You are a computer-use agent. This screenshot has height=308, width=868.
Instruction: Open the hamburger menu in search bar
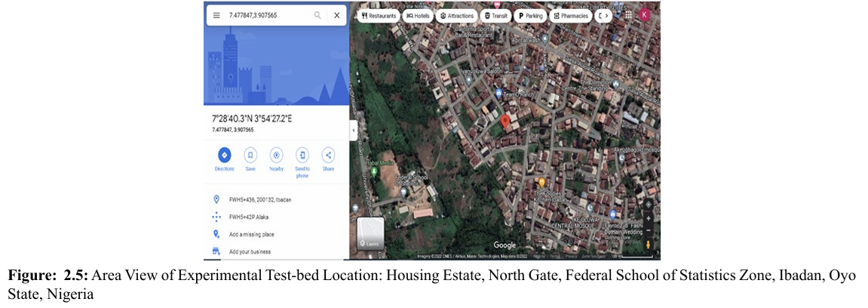pyautogui.click(x=216, y=15)
